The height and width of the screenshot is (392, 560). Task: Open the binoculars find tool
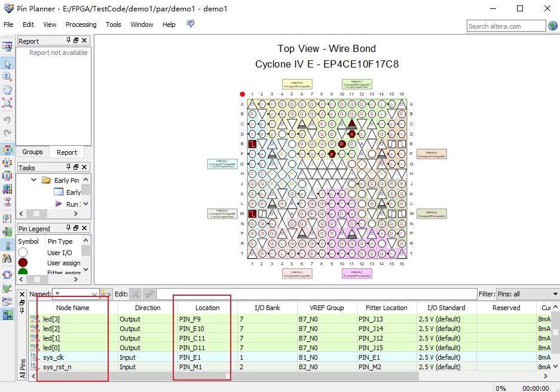tap(8, 258)
